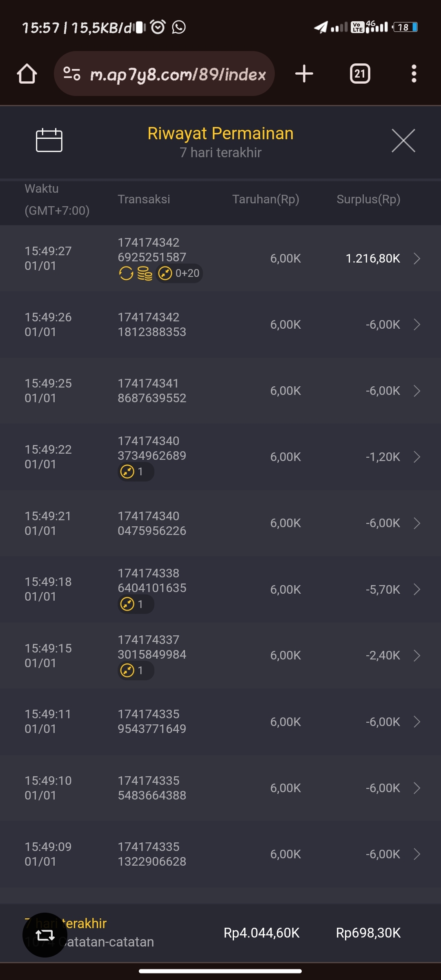Expand the -5,70K surplus row chevron
Image resolution: width=441 pixels, height=980 pixels.
[416, 589]
